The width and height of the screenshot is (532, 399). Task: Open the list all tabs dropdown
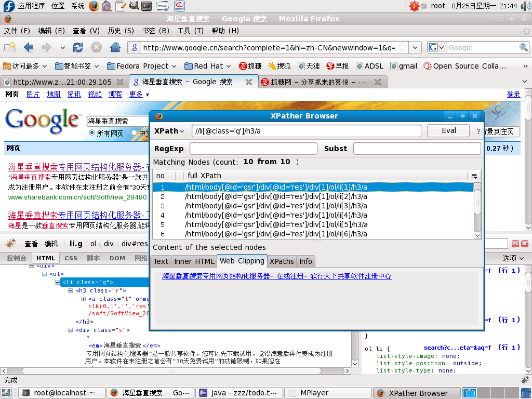click(525, 82)
